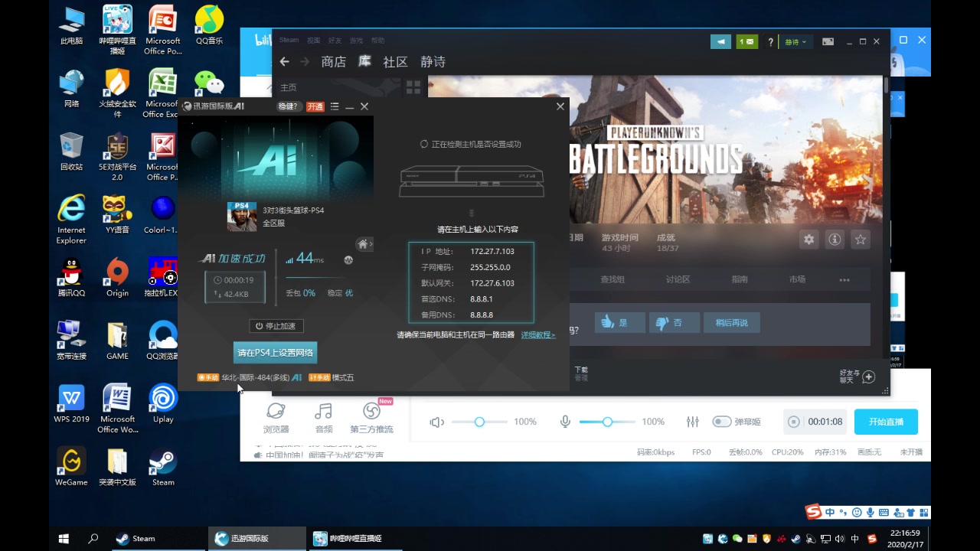Screen dimensions: 980x551
Task: Click the Steam help question mark icon
Action: [x=770, y=42]
